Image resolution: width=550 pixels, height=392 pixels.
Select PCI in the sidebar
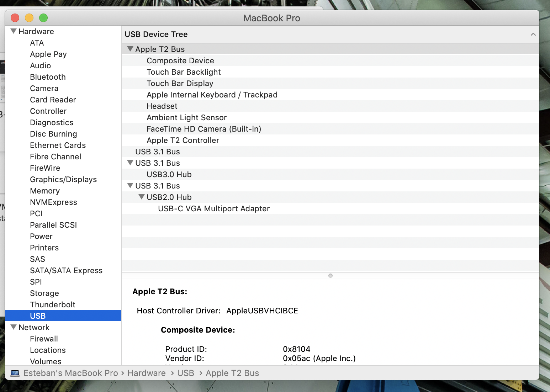(x=36, y=213)
